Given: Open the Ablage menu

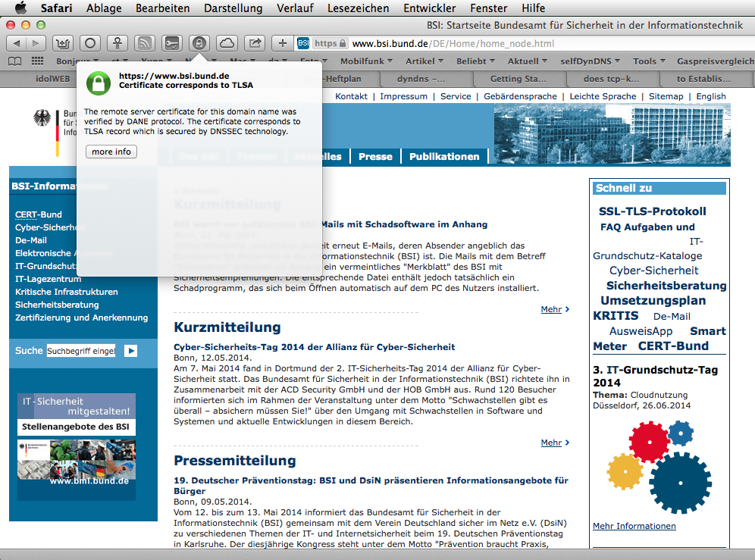Looking at the screenshot, I should pos(104,8).
